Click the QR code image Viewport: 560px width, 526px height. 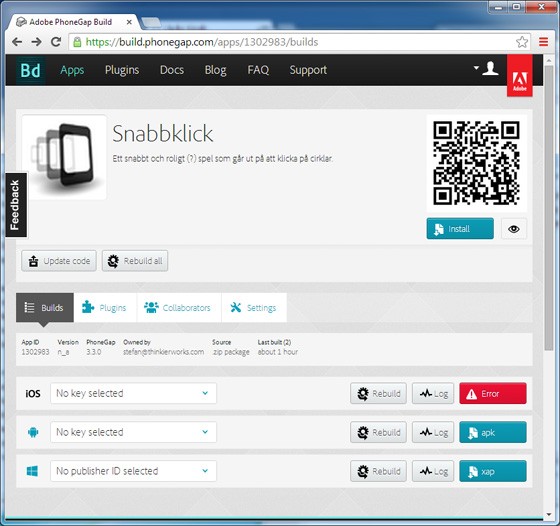[476, 163]
